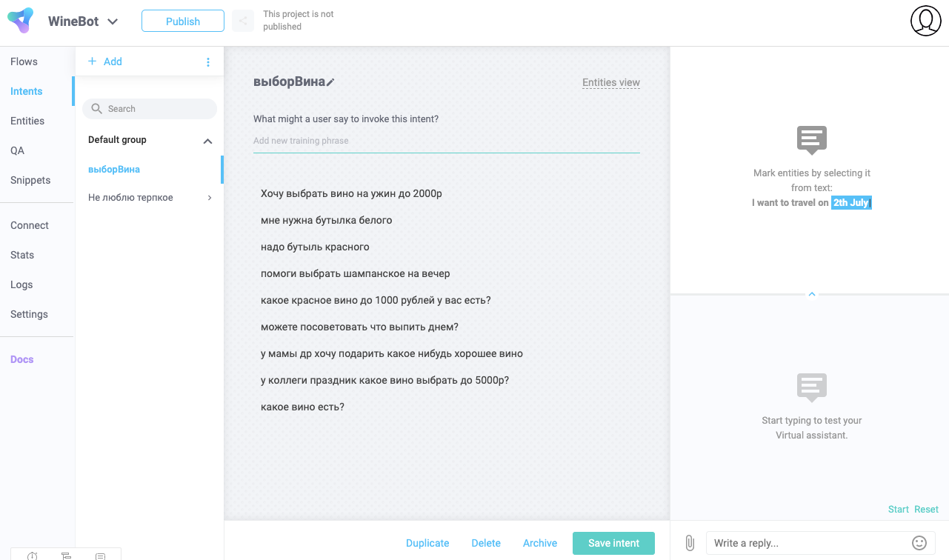
Task: Collapse the entities panel with the chevron
Action: coord(812,294)
